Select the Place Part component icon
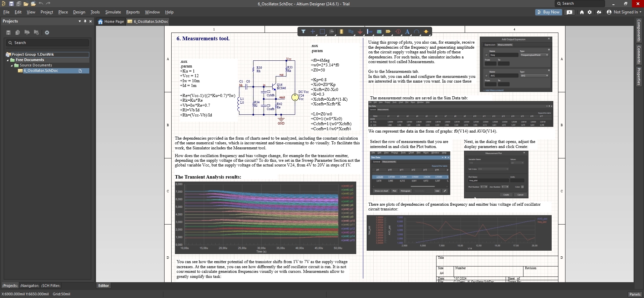 [x=341, y=32]
